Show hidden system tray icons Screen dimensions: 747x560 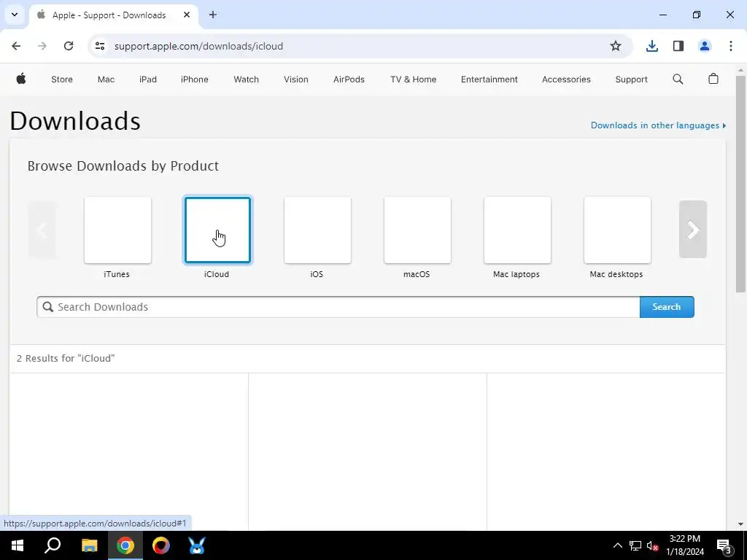[617, 545]
